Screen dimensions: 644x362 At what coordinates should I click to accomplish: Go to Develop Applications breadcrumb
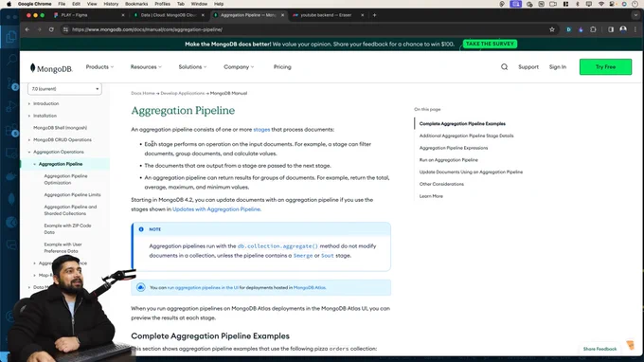pyautogui.click(x=183, y=93)
